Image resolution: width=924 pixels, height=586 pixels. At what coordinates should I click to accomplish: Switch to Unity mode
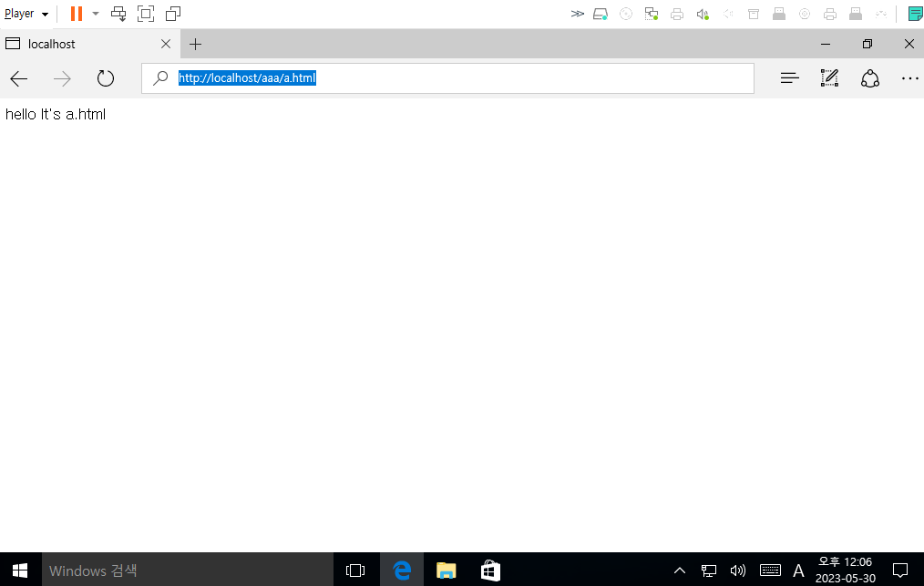(x=172, y=14)
